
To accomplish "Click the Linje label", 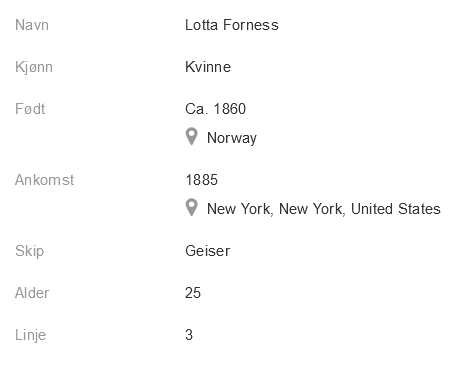I will [30, 335].
